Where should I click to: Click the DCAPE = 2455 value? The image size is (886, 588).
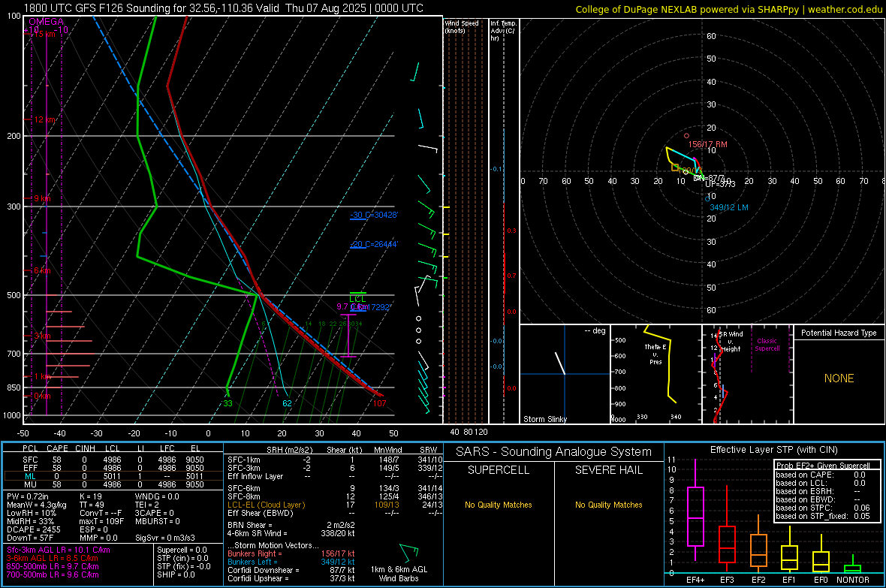pos(34,529)
